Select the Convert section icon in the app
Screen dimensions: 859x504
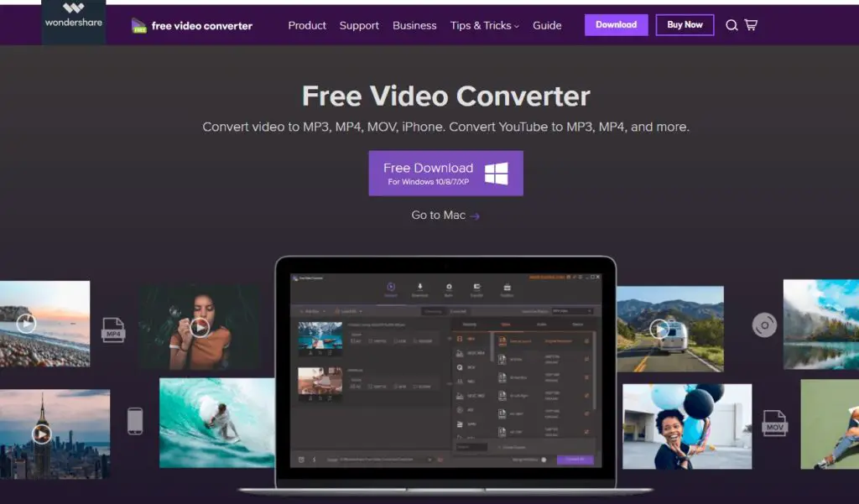(x=389, y=287)
